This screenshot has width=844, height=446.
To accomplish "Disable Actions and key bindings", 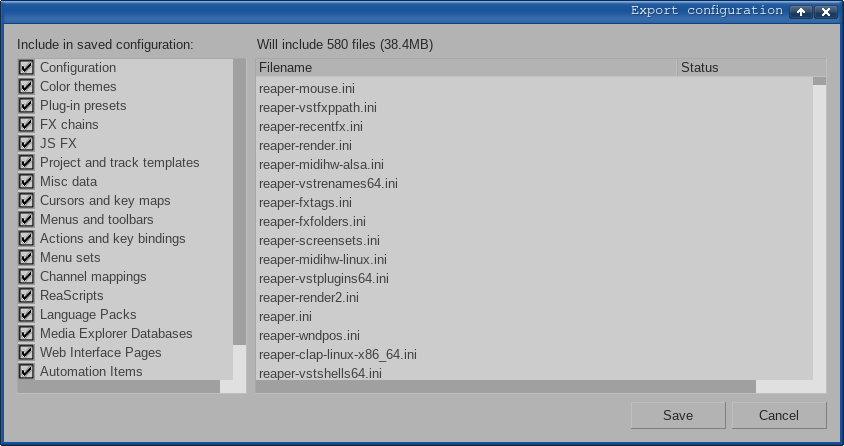I will [26, 238].
